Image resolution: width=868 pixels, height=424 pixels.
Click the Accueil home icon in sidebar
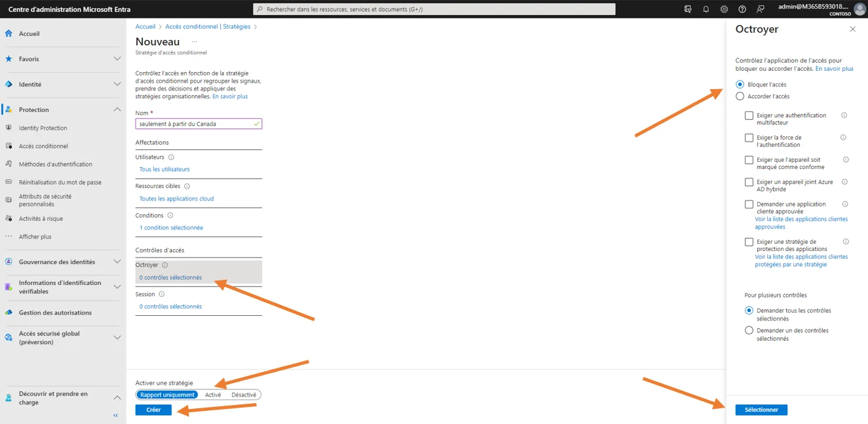coord(9,33)
